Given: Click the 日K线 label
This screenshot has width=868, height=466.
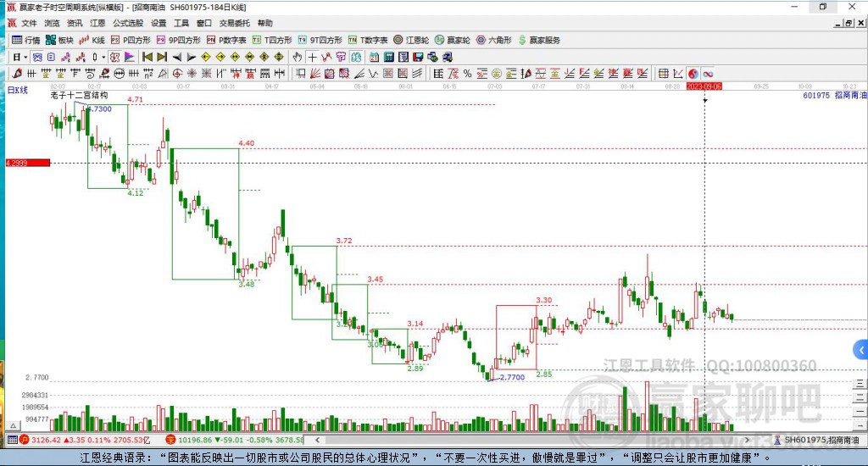Looking at the screenshot, I should pos(17,90).
